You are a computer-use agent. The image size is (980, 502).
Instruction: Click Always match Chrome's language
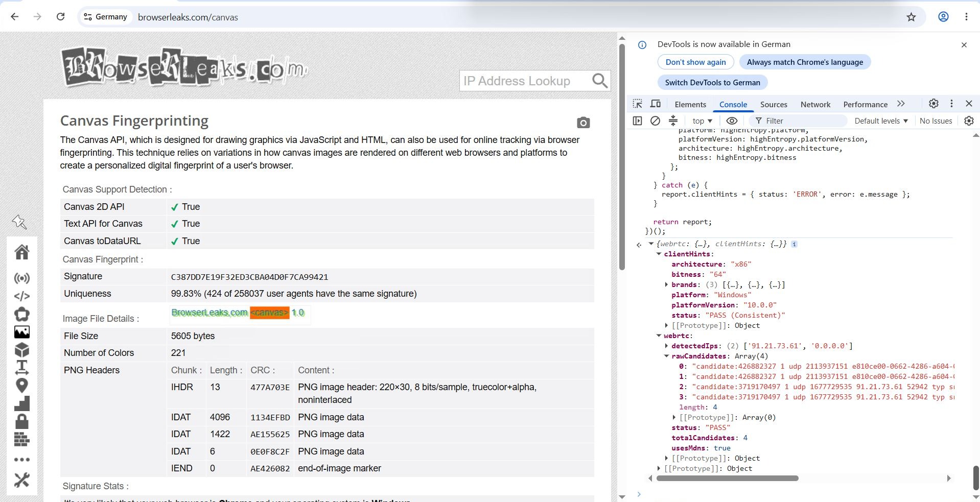click(x=805, y=62)
